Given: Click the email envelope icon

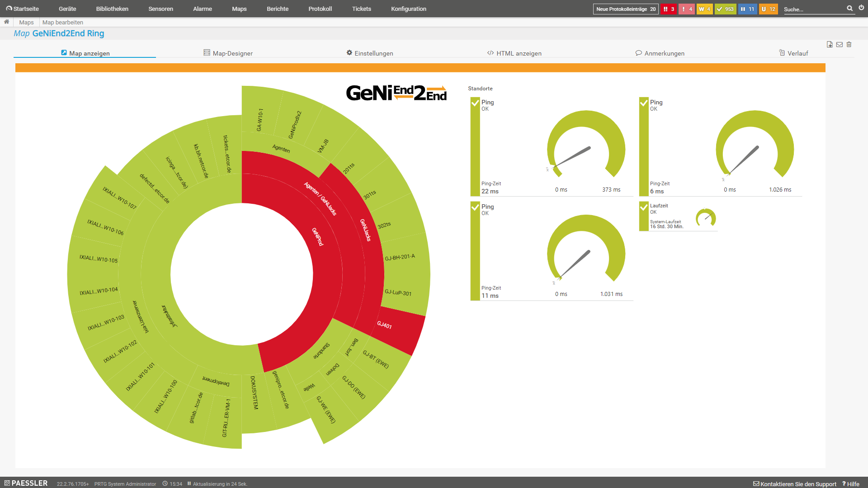Looking at the screenshot, I should (x=840, y=44).
